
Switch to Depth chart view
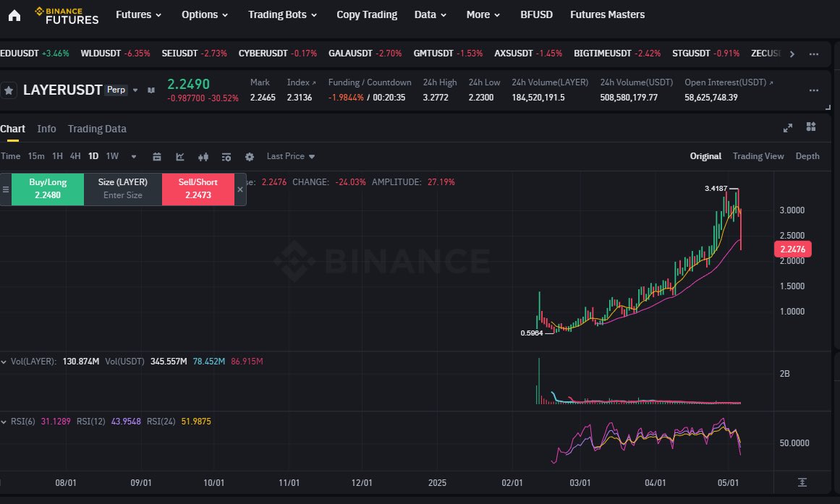(807, 156)
